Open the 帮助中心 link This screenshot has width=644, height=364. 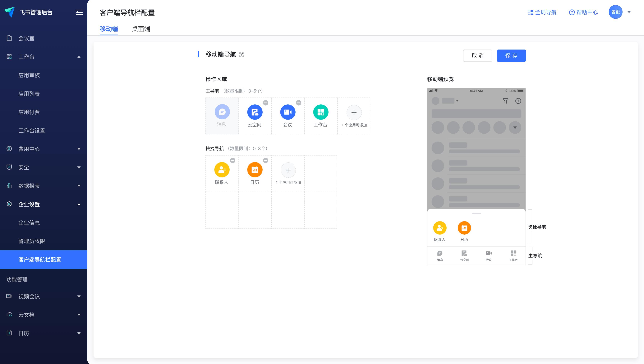(x=583, y=12)
